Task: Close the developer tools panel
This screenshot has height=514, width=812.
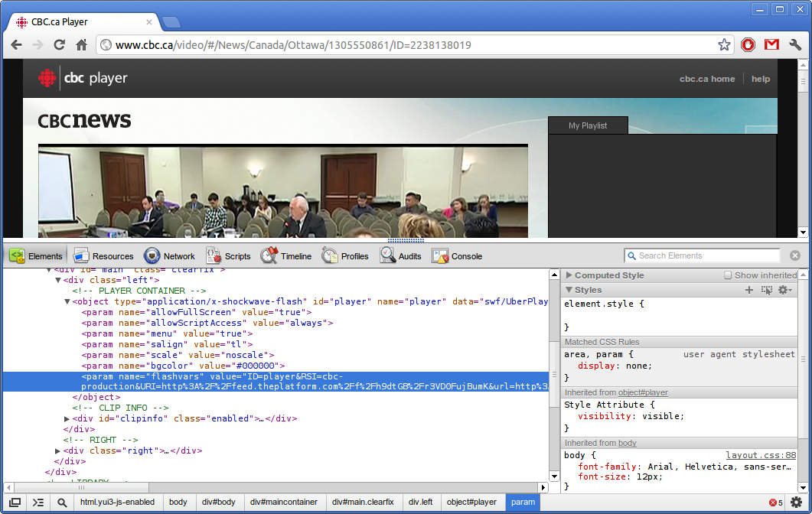Action: [x=795, y=255]
